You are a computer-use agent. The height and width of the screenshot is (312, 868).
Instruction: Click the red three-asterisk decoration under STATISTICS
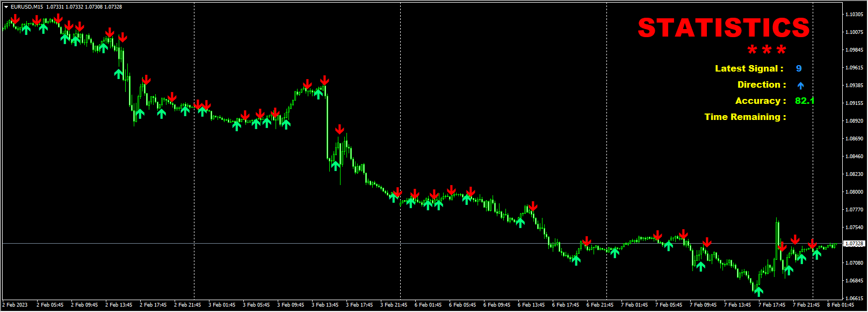(x=766, y=50)
